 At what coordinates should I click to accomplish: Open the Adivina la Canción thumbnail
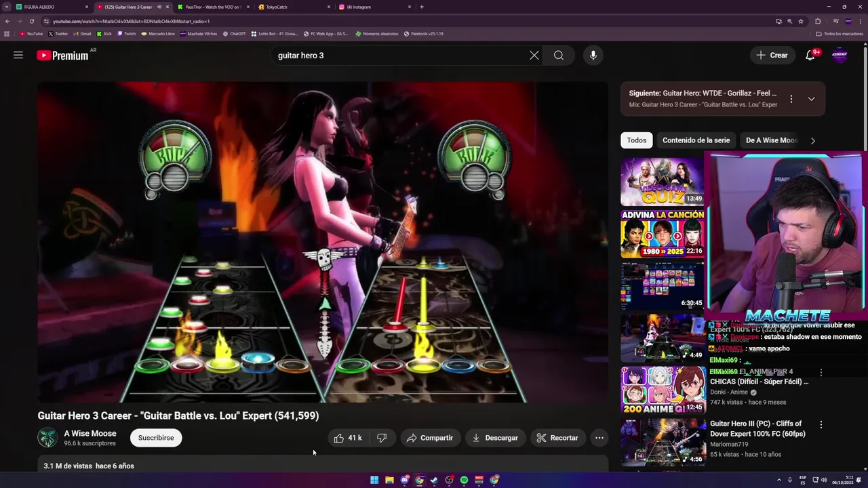tap(663, 234)
